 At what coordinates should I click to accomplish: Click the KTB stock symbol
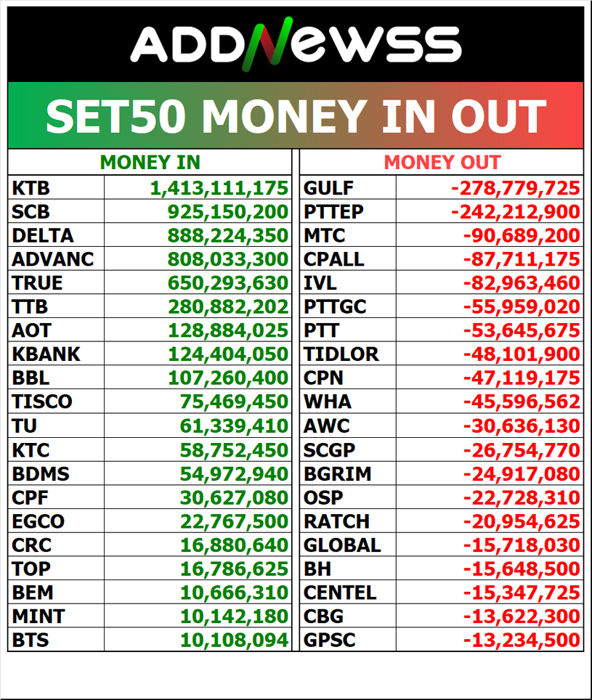tap(31, 189)
